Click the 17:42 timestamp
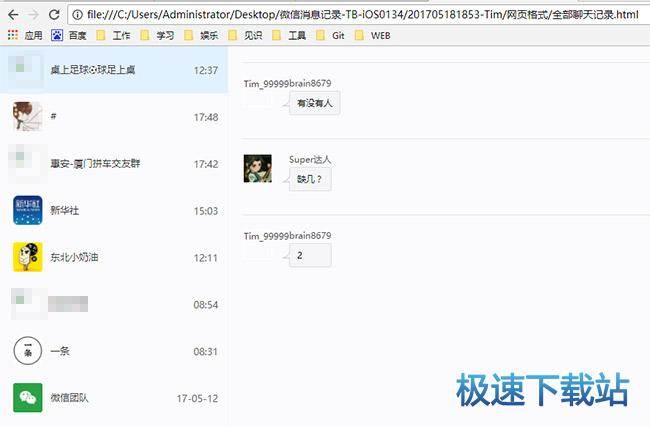The width and height of the screenshot is (650, 427). (x=206, y=164)
